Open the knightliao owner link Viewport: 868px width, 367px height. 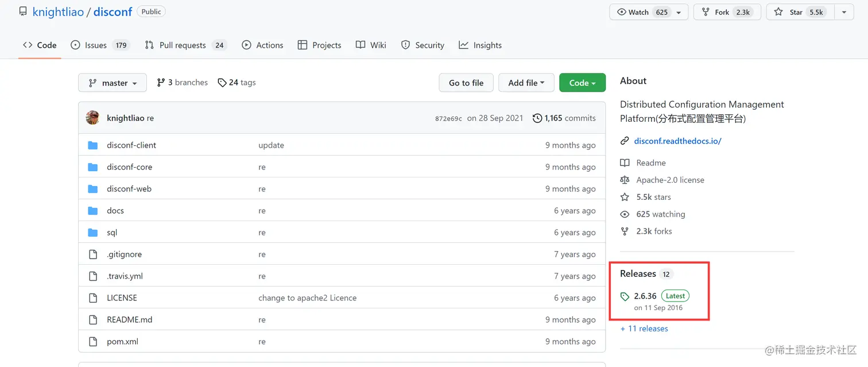(x=58, y=11)
